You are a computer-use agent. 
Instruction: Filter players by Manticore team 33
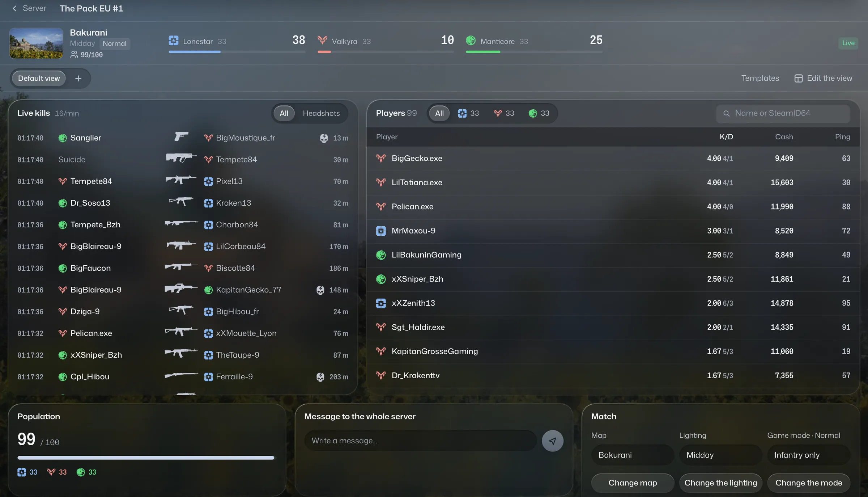click(539, 113)
